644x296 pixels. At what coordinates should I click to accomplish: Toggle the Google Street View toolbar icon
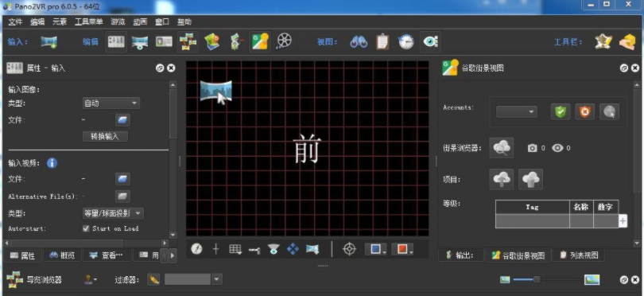click(x=260, y=42)
